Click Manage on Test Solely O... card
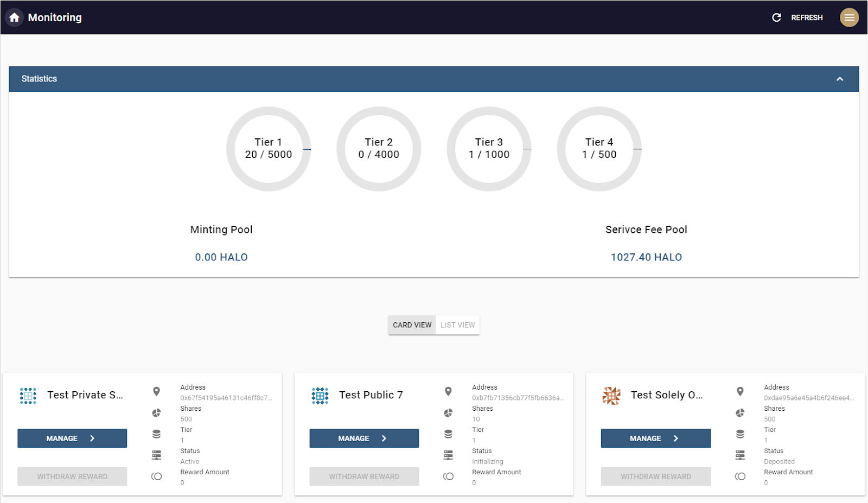 tap(656, 438)
